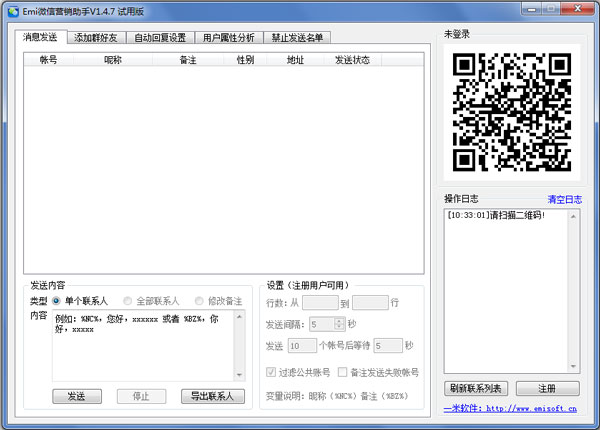Switch to 用户属性分析 tab

point(229,38)
